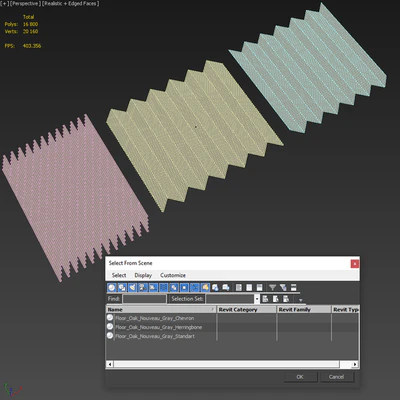Select Floor_Oak_Nouveau_Gray_Standart row
400x400 pixels.
[155, 336]
